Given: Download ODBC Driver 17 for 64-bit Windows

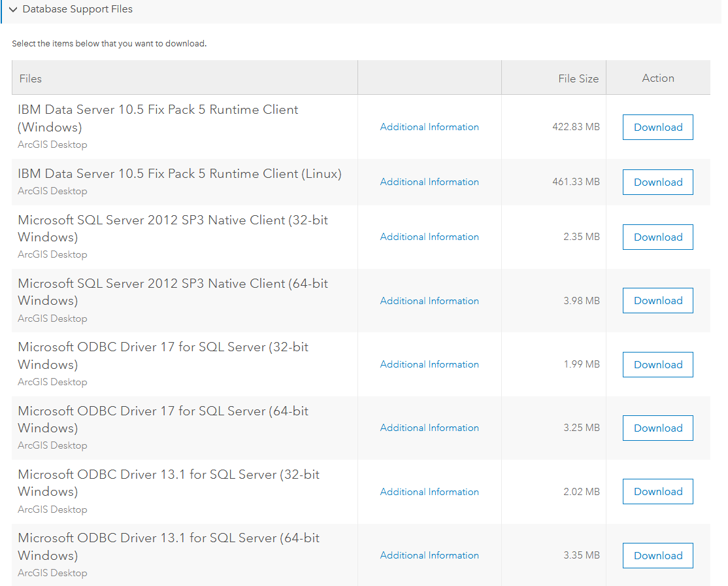Looking at the screenshot, I should (657, 428).
